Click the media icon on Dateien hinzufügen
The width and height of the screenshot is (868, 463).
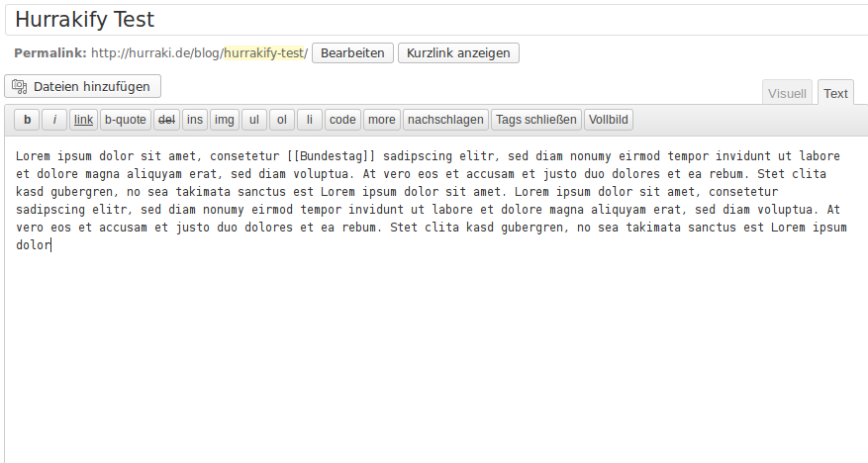click(20, 86)
